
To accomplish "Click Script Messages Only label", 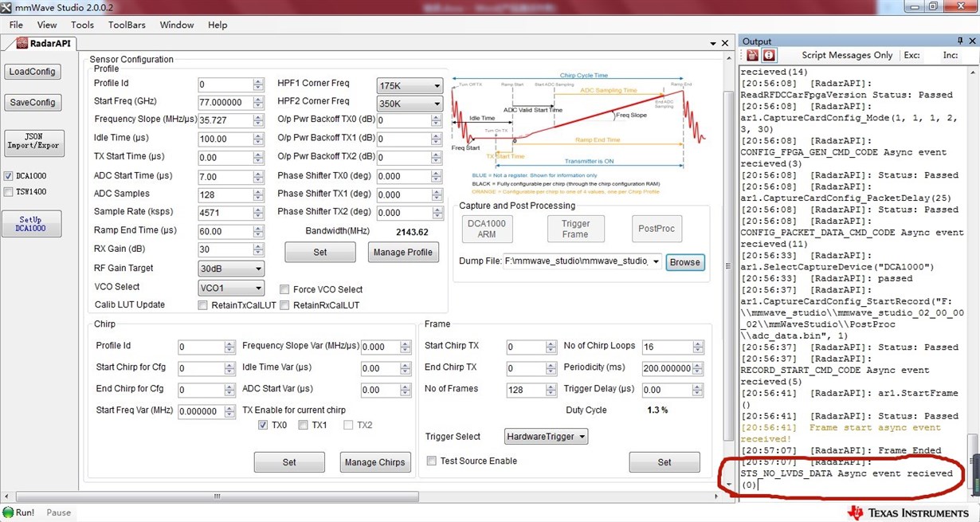I will pos(848,55).
